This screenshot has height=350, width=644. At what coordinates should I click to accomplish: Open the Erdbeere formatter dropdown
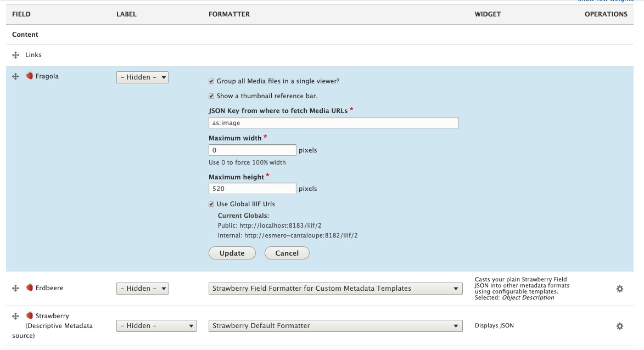[x=335, y=289]
